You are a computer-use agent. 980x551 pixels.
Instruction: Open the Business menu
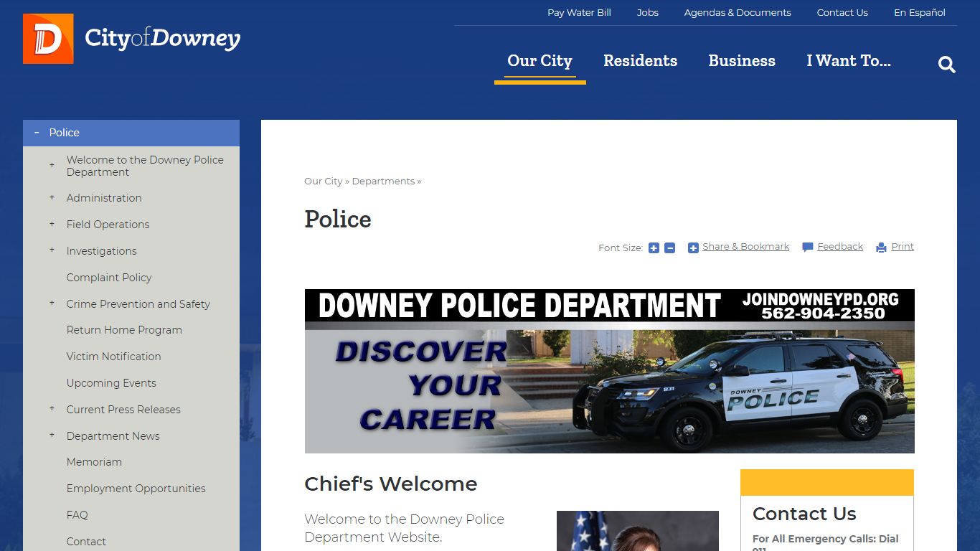click(x=742, y=61)
